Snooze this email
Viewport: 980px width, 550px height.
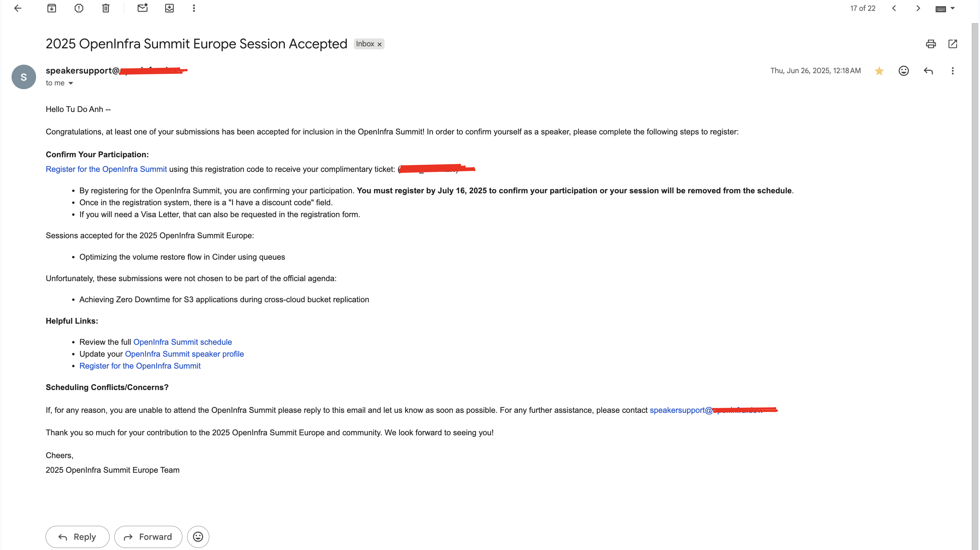pyautogui.click(x=169, y=8)
